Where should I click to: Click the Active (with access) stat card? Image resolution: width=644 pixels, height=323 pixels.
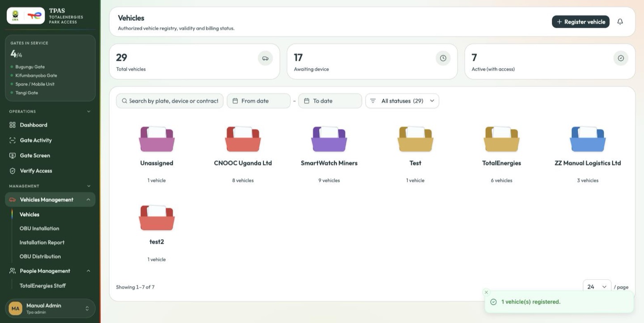click(x=550, y=62)
